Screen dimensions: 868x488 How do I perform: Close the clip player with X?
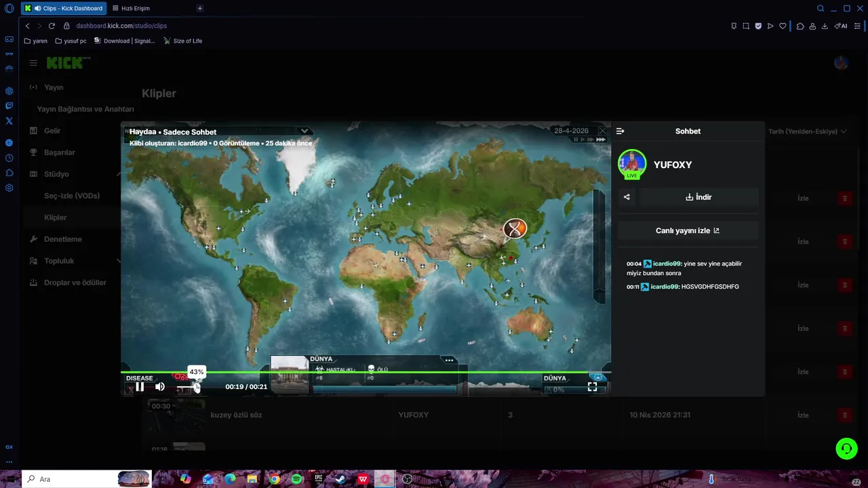[602, 131]
